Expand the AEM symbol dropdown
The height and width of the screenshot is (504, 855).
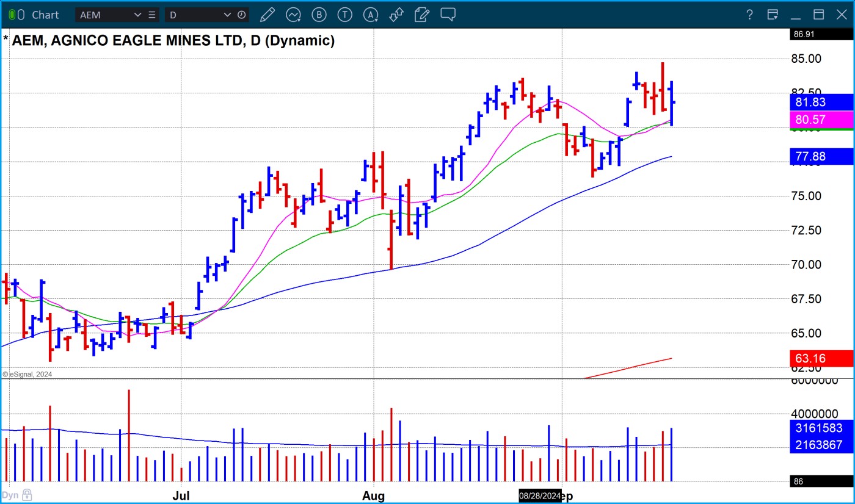(x=137, y=15)
